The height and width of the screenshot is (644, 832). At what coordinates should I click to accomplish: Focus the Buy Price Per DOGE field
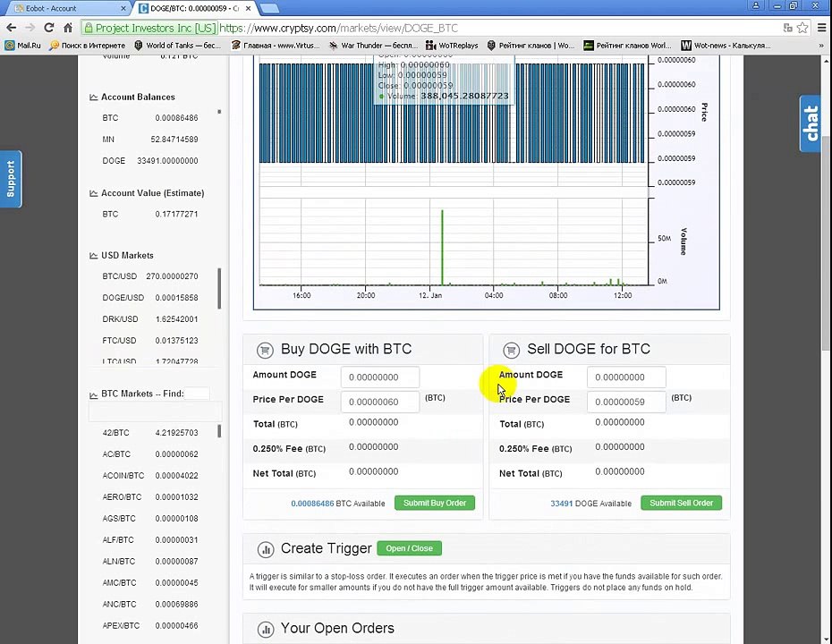[380, 402]
